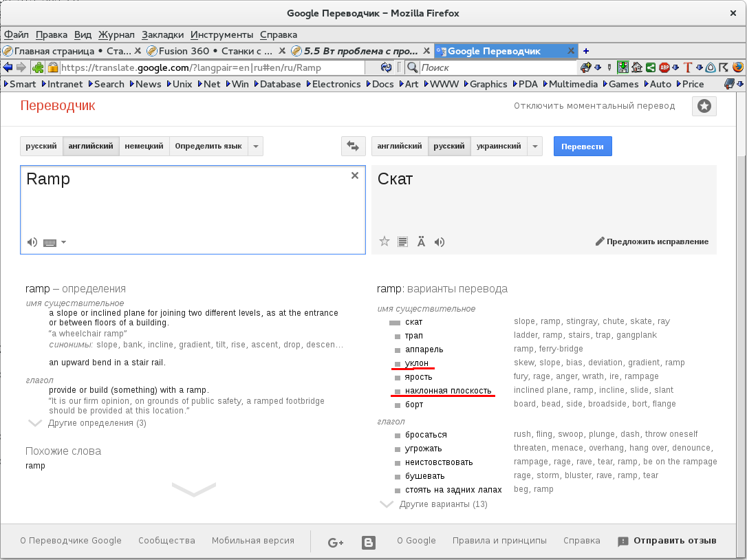The width and height of the screenshot is (747, 560).
Task: Click the Firefox globe icon in toolbar
Action: click(x=738, y=67)
